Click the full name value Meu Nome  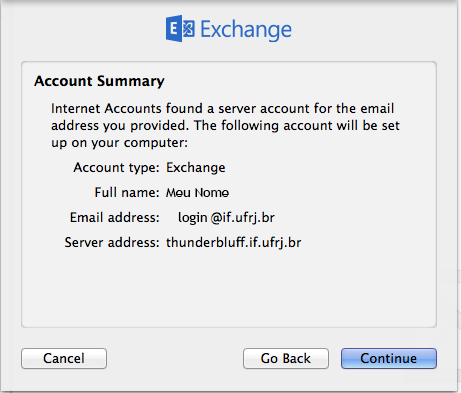point(197,193)
